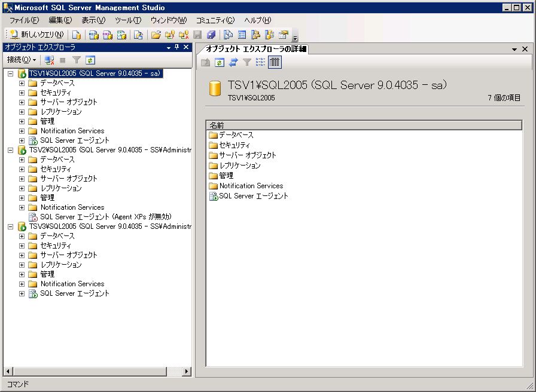Select Notification Services in the details list
536x392 pixels.
pos(251,186)
